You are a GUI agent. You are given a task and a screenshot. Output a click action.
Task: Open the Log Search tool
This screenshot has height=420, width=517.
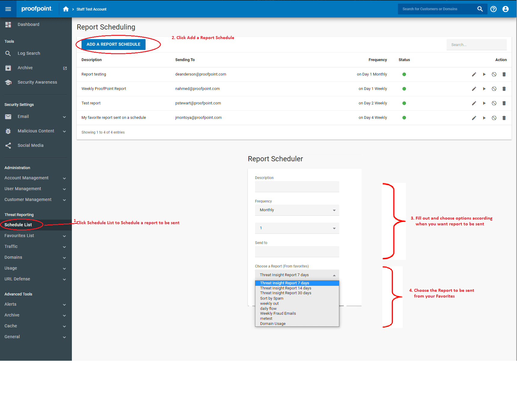click(29, 53)
